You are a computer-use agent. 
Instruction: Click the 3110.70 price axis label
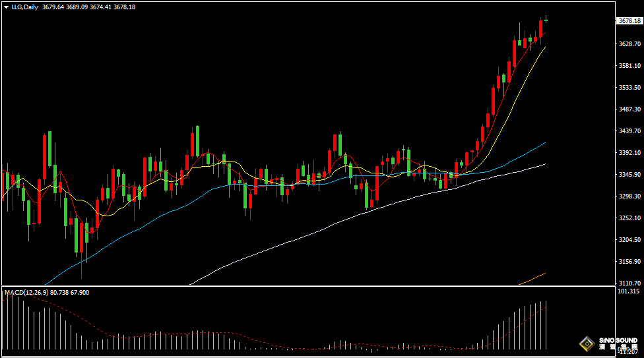pyautogui.click(x=629, y=283)
